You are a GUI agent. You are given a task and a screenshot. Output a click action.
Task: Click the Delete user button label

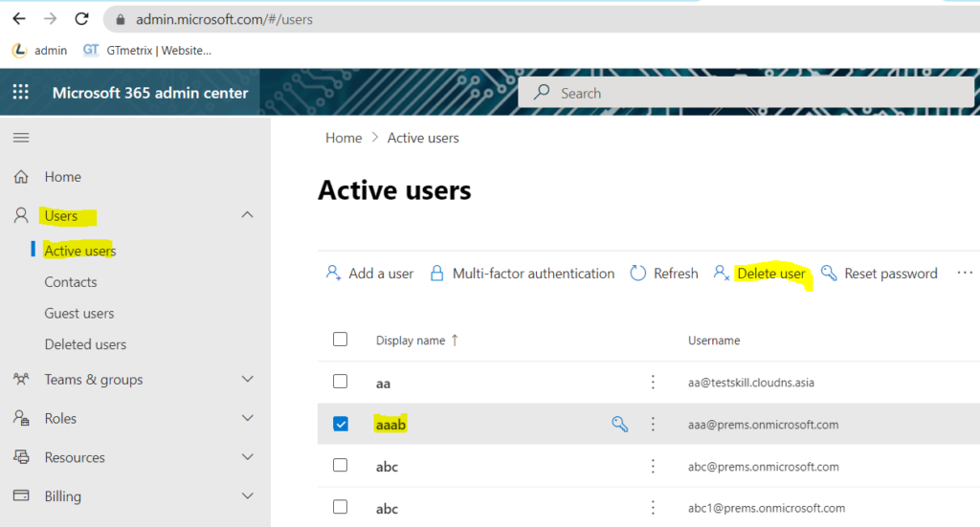point(771,273)
